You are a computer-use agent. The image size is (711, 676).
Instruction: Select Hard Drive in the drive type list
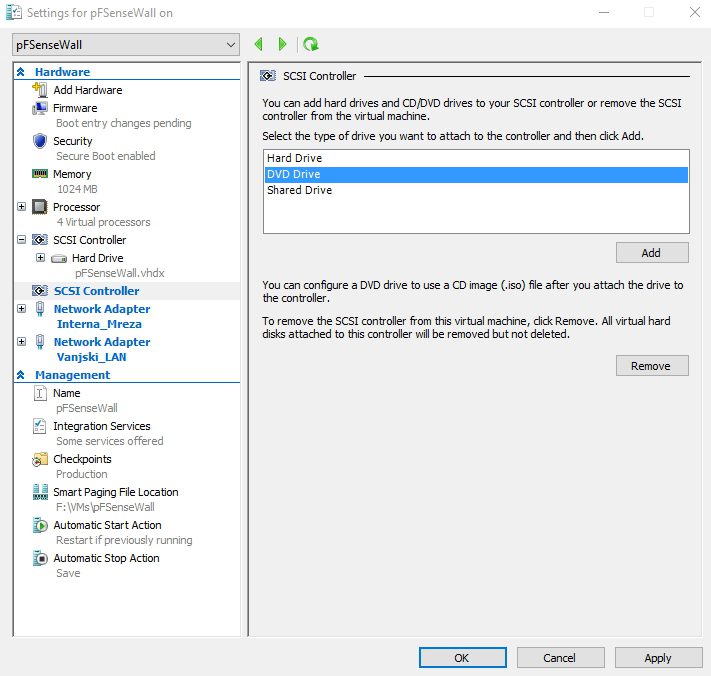294,158
